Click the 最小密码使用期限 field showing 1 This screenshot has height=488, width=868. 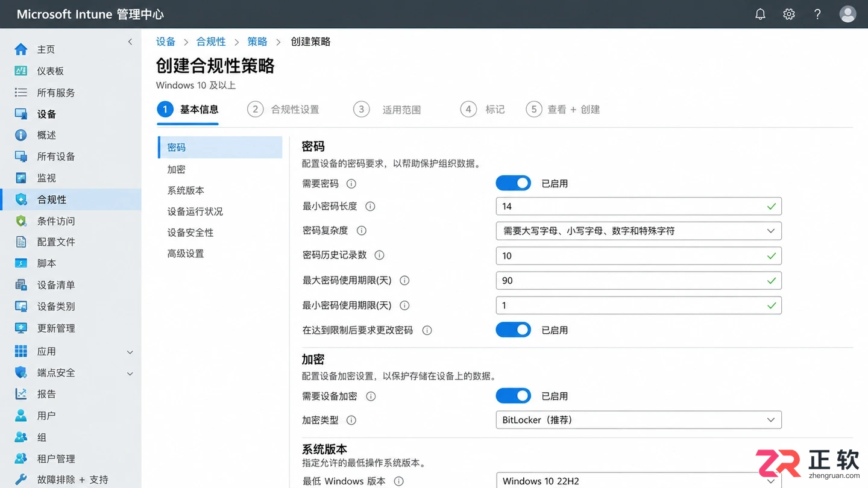[x=638, y=305]
